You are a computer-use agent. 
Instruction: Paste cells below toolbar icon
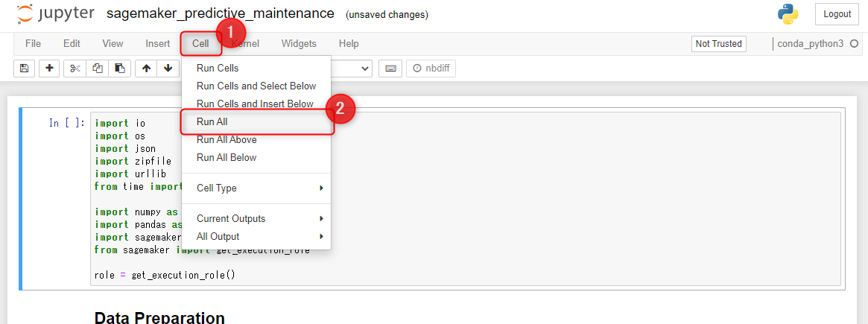click(x=119, y=69)
